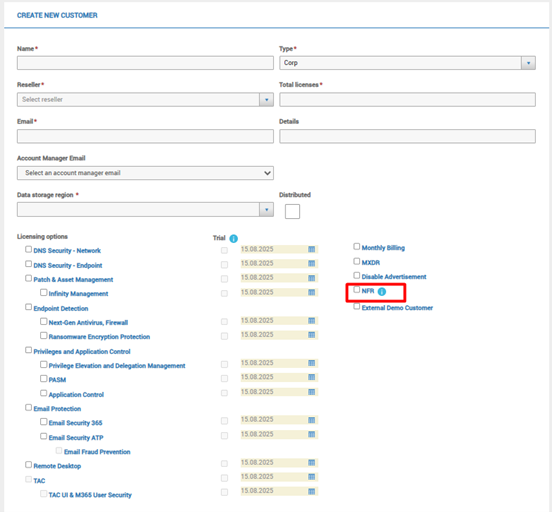Check External Demo Customer checkbox
The image size is (552, 512).
click(357, 306)
